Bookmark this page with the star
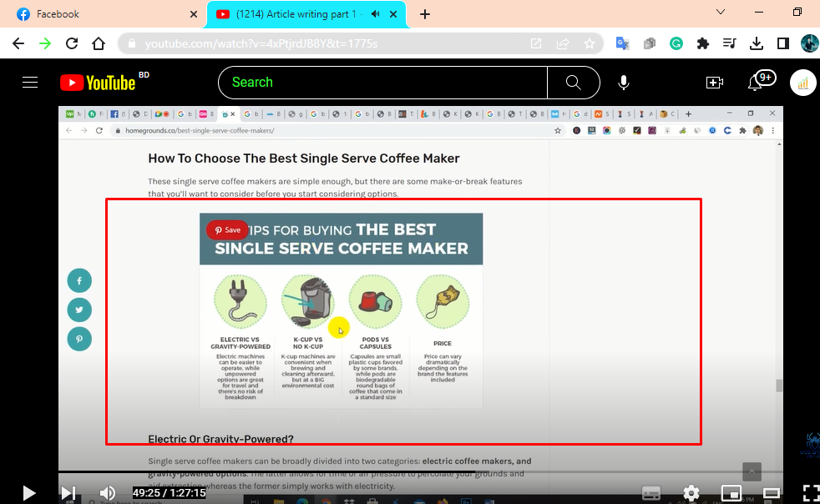This screenshot has width=820, height=504. pos(590,43)
